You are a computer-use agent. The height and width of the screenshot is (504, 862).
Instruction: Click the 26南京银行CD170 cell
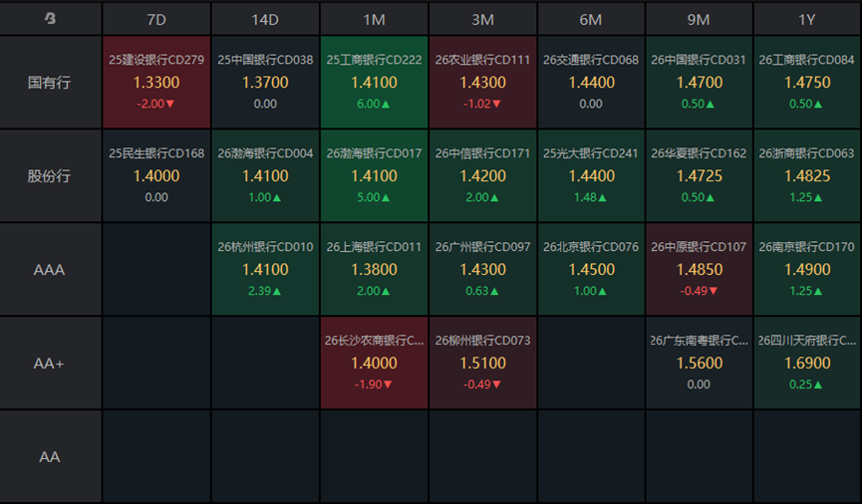click(806, 269)
